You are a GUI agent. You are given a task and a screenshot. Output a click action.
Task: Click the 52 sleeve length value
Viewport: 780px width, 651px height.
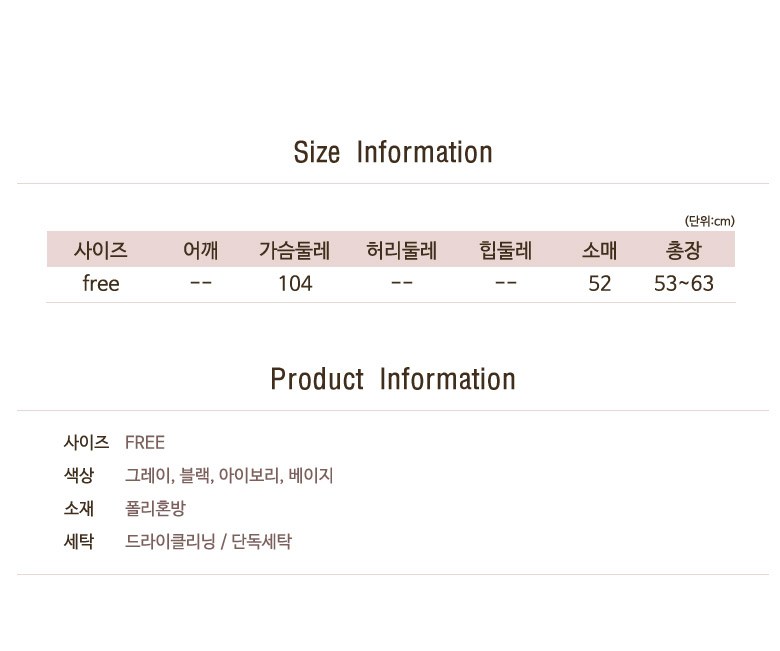point(599,283)
